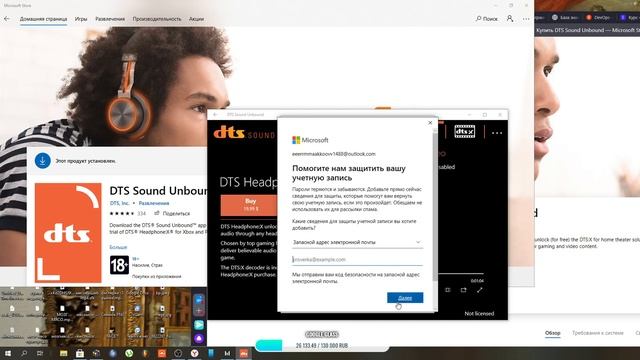The image size is (640, 360).
Task: Open the DTS, Inc. publisher link
Action: (119, 203)
